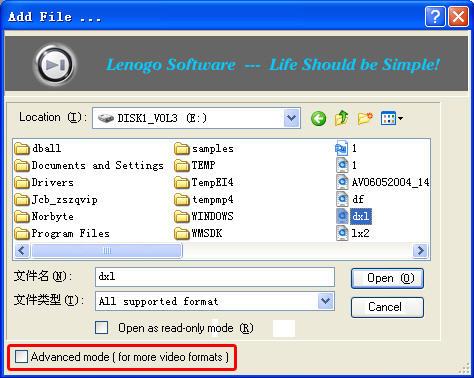Select the TEMP folder
This screenshot has width=474, height=378.
(x=195, y=165)
